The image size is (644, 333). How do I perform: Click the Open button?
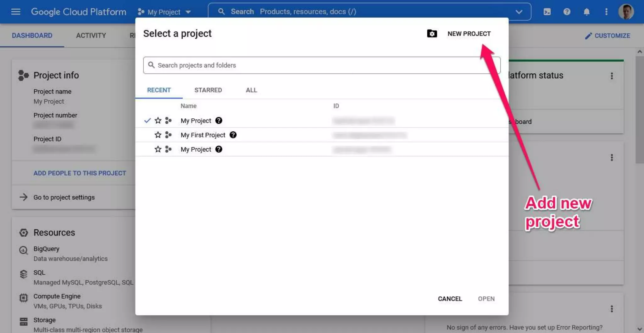pyautogui.click(x=486, y=299)
